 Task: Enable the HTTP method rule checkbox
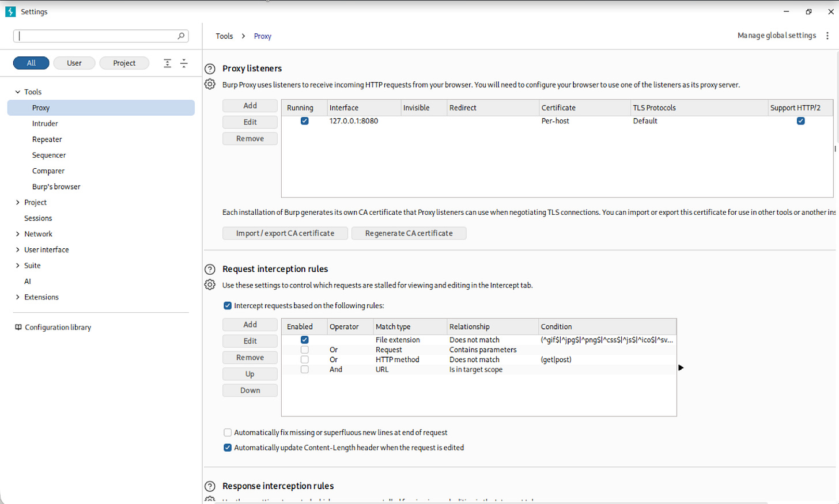pyautogui.click(x=305, y=359)
